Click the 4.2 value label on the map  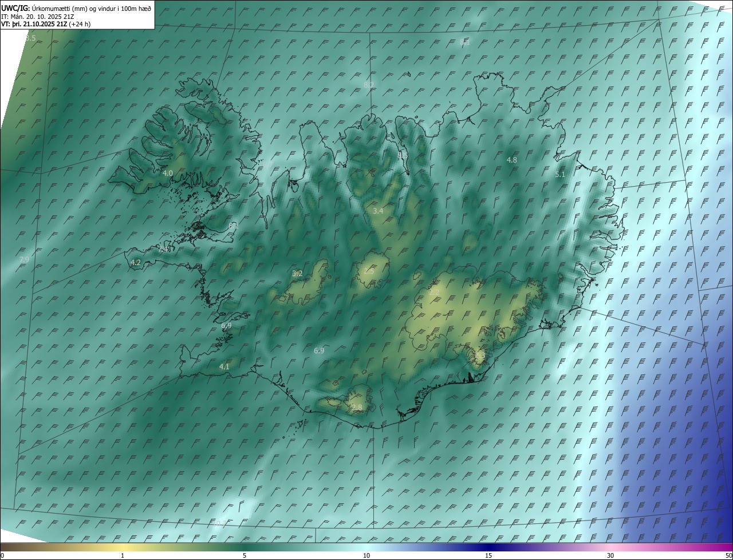coord(136,262)
